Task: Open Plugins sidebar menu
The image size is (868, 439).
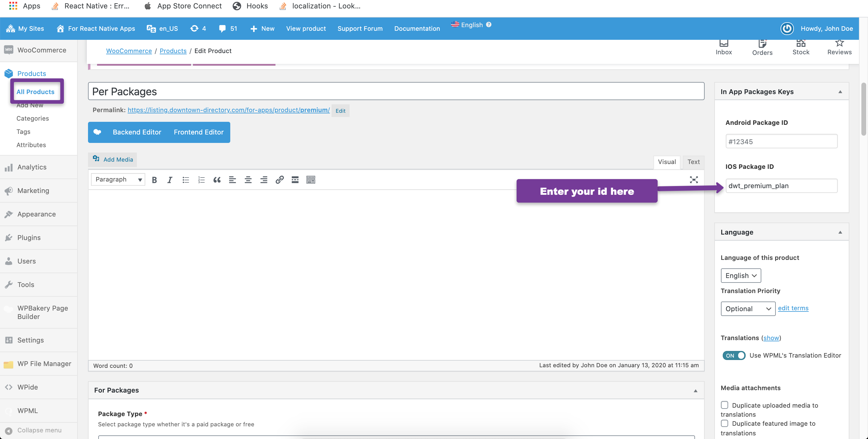Action: [x=39, y=238]
